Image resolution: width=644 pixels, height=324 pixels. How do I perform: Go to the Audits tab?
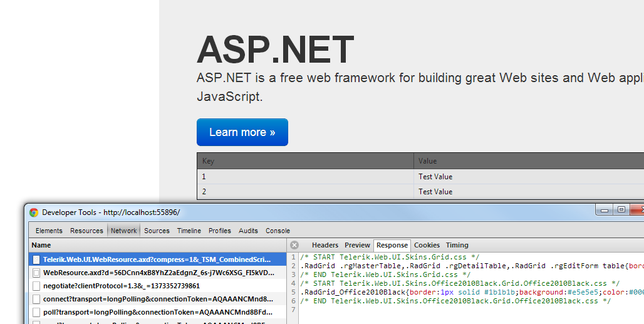click(248, 231)
